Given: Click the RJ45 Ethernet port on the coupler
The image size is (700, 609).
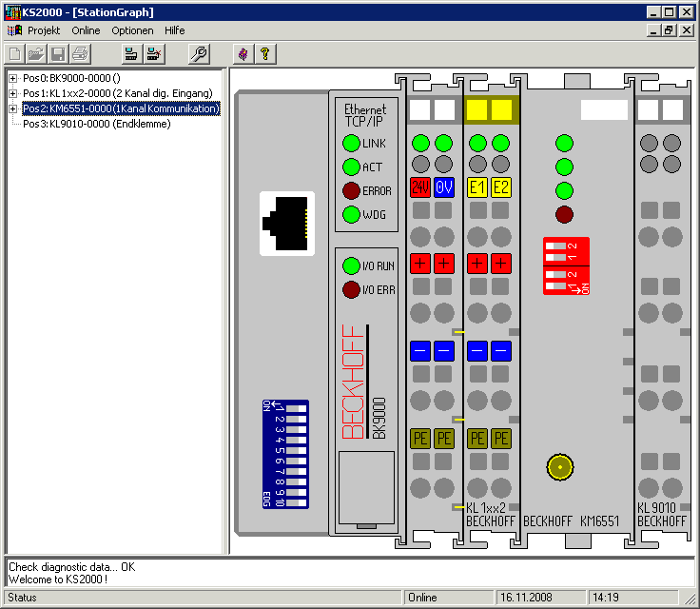Looking at the screenshot, I should (x=287, y=224).
